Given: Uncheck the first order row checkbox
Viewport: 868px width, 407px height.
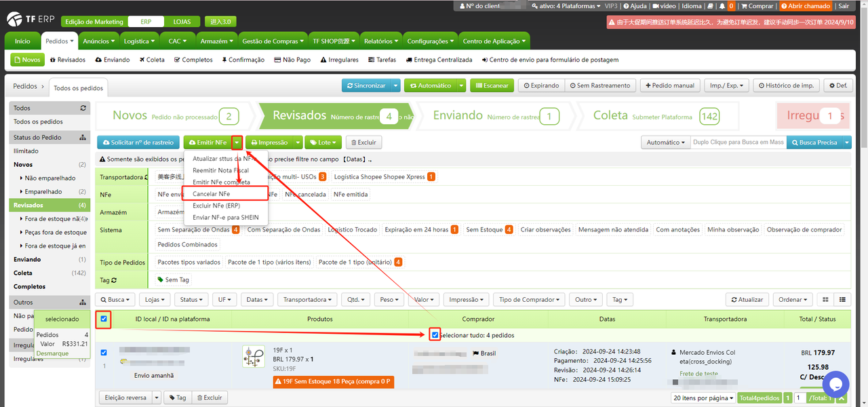Looking at the screenshot, I should point(104,353).
